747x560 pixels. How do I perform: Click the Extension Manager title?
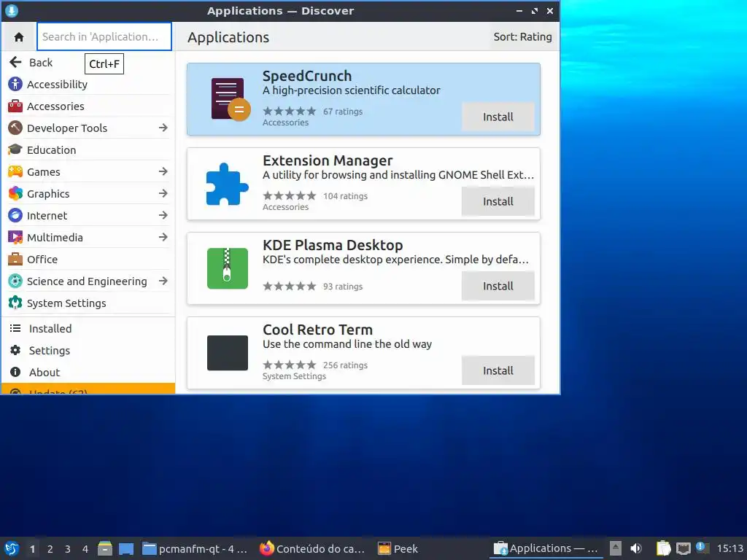[x=328, y=160]
